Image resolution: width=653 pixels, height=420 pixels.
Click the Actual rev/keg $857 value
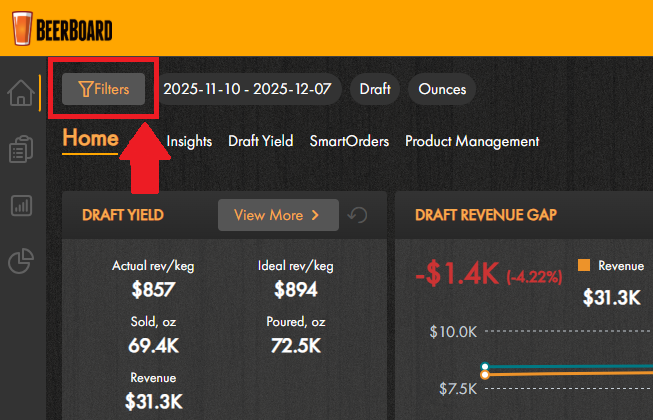pos(153,290)
